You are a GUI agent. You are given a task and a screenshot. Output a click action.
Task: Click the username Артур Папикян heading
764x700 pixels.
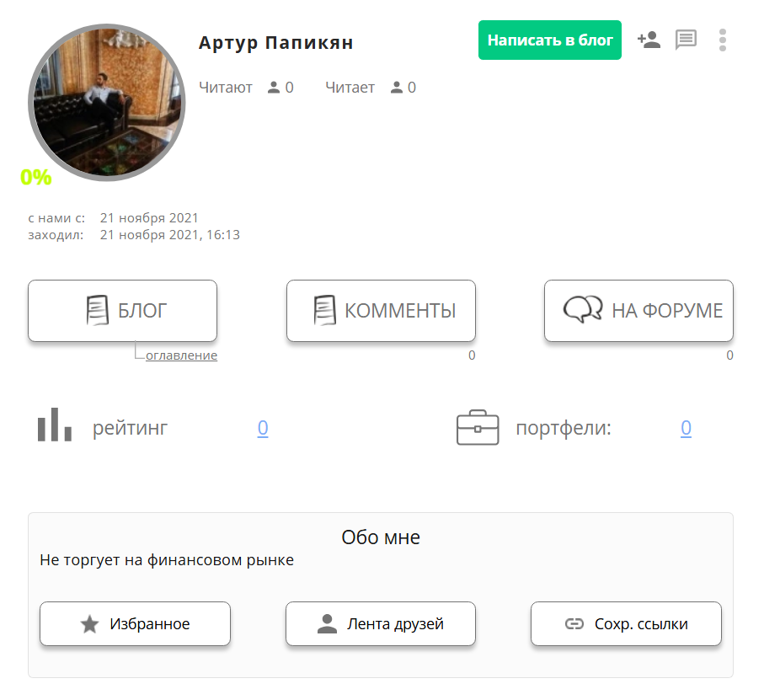(x=275, y=43)
